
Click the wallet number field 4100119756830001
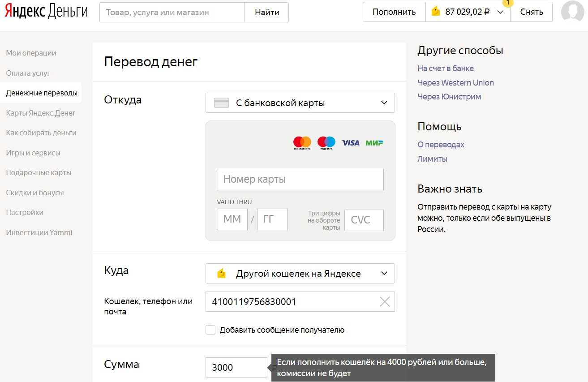click(x=300, y=302)
